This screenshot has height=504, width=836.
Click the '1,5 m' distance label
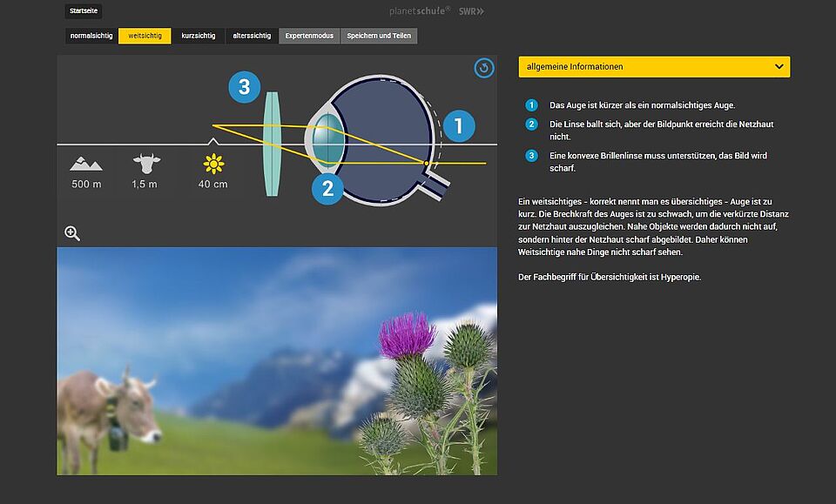tap(145, 185)
